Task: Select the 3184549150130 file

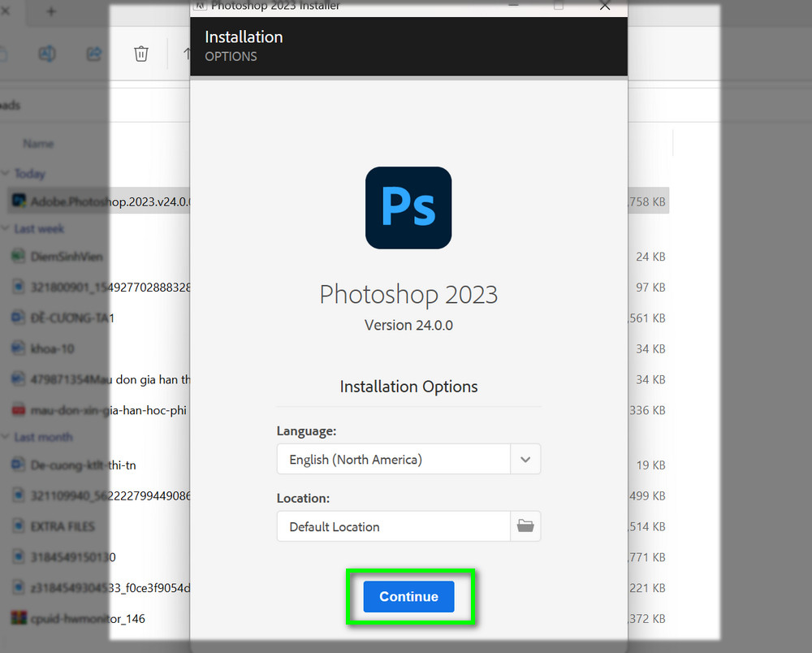Action: (x=73, y=557)
